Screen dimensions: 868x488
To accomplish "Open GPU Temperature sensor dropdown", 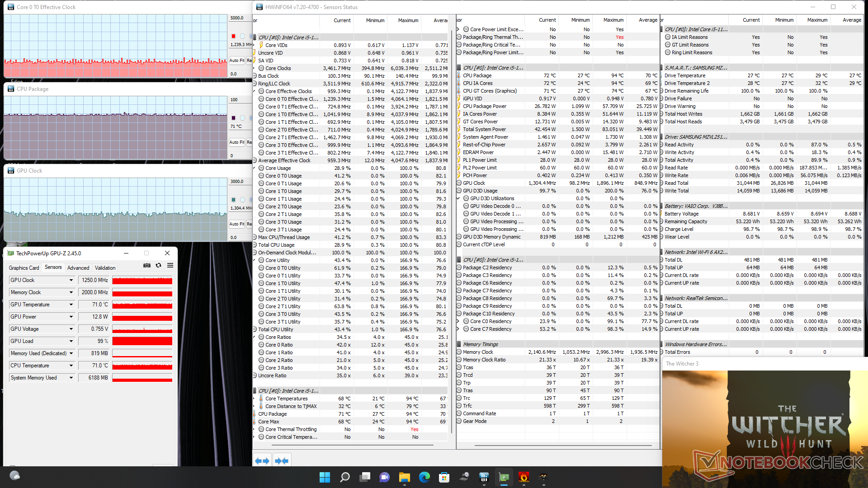I will tap(71, 305).
